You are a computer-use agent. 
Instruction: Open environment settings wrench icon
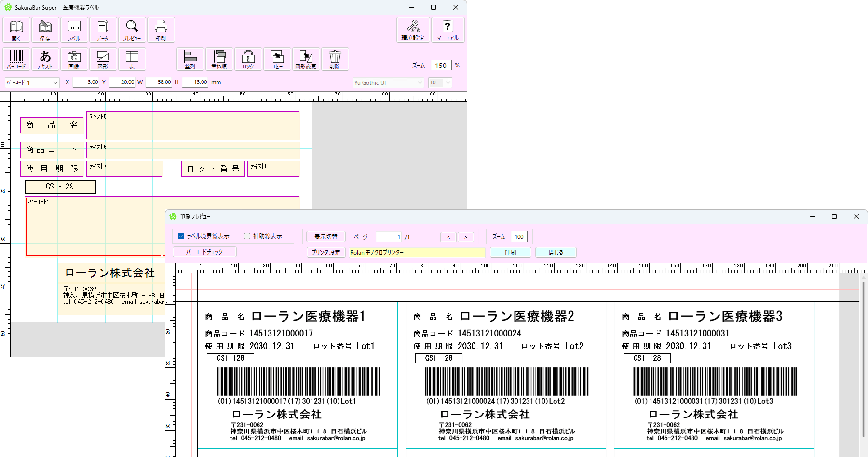point(413,30)
